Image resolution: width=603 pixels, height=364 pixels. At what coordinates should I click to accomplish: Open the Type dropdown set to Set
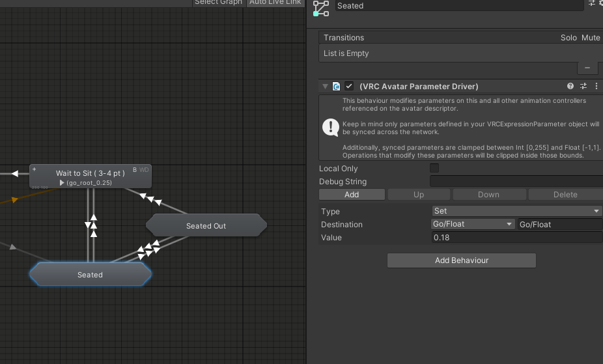(517, 211)
